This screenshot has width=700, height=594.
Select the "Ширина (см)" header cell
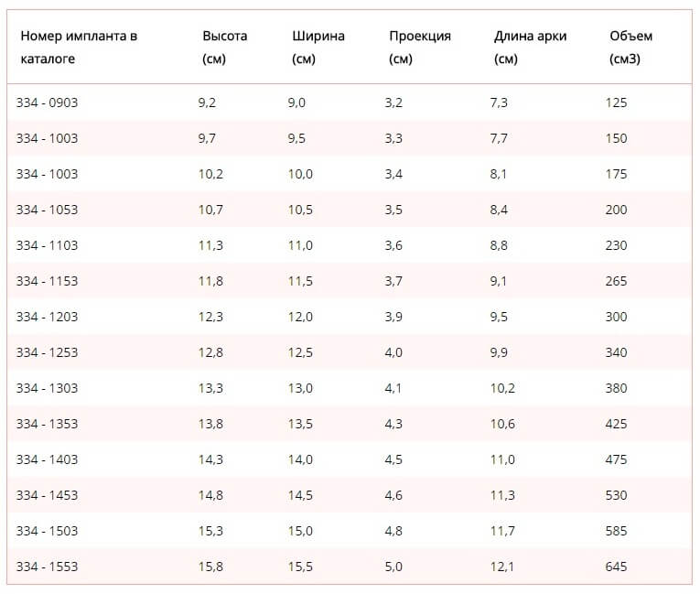coord(318,48)
